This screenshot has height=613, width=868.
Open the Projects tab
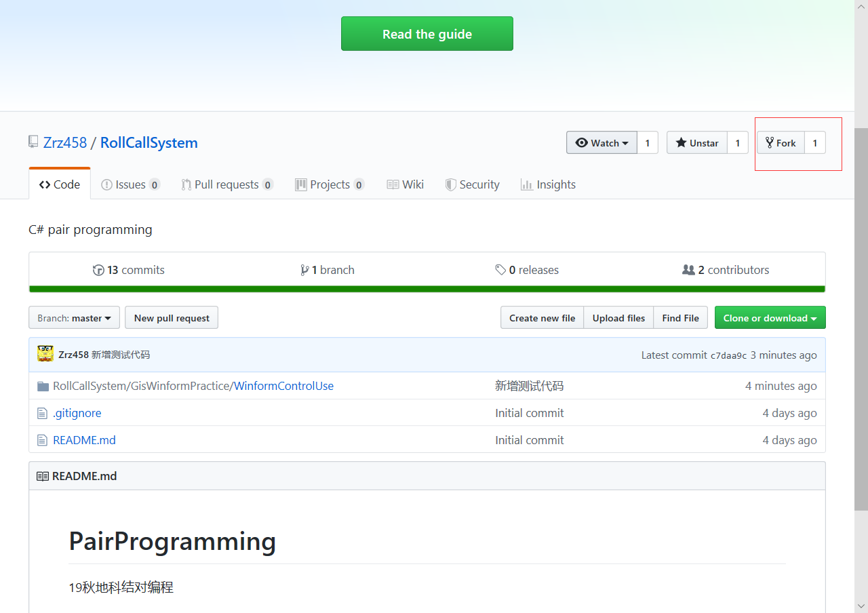tap(330, 184)
